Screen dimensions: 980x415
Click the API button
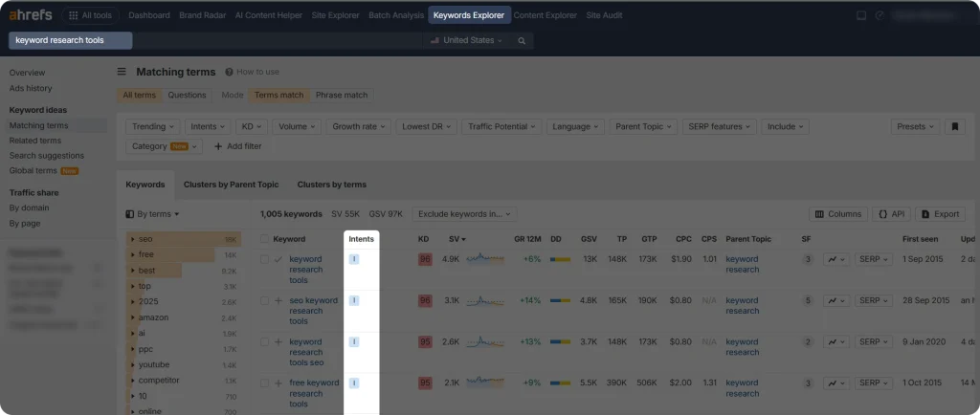coord(891,214)
